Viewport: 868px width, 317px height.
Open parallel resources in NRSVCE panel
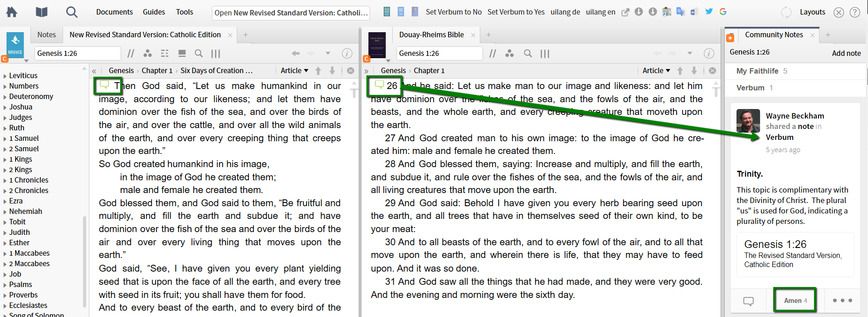pos(131,54)
